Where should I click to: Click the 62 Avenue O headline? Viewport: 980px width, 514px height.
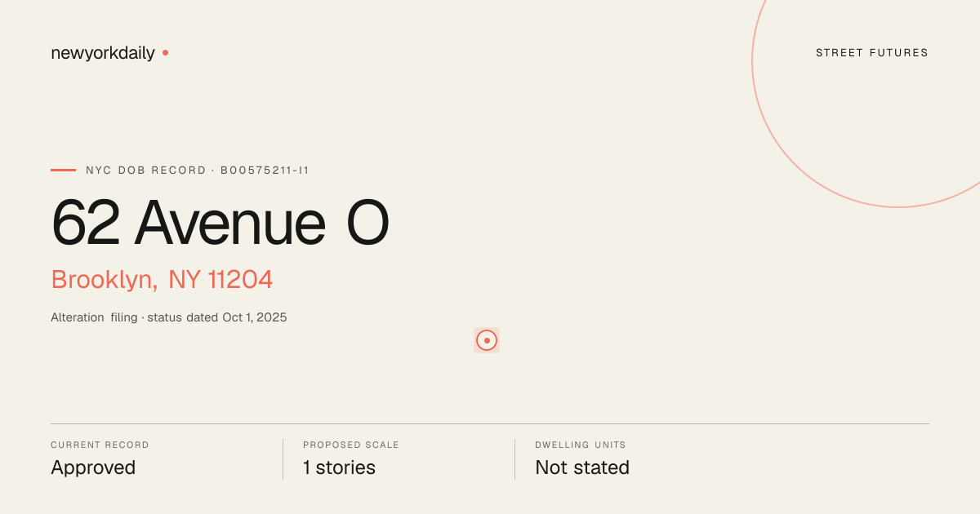(x=220, y=223)
